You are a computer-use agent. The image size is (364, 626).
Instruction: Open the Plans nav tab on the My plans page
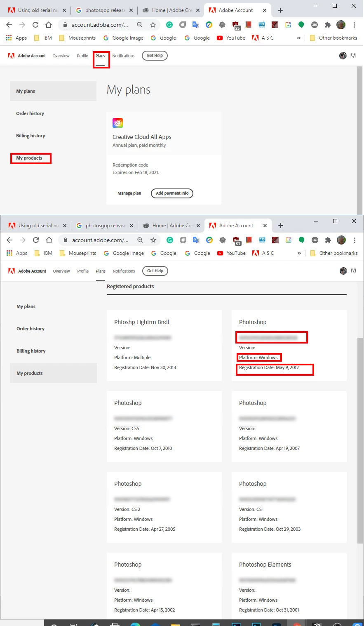100,56
